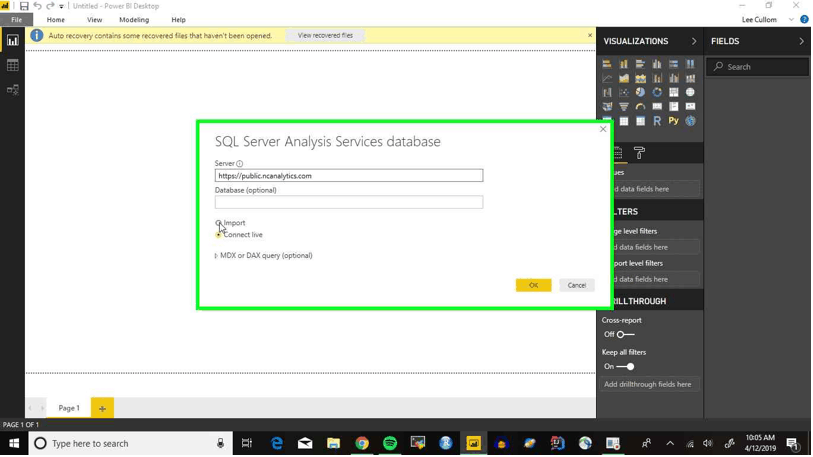Toggle the Keep all filters switch
The height and width of the screenshot is (457, 813).
[x=625, y=367]
